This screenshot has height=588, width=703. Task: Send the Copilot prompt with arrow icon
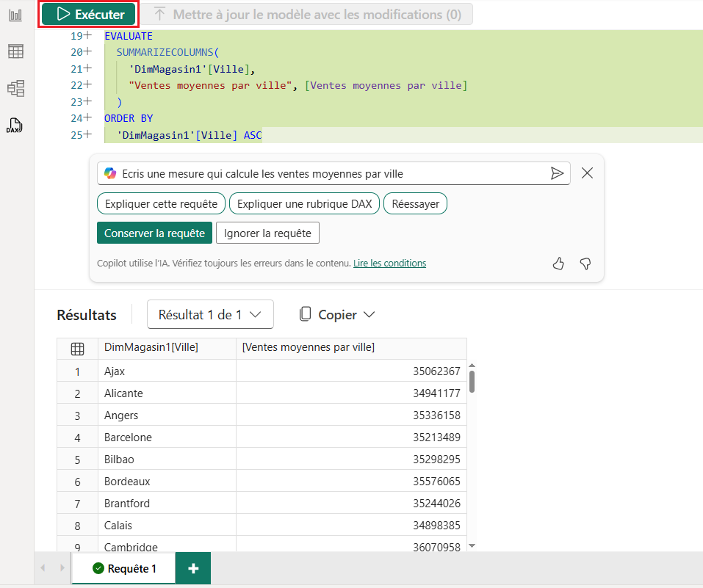click(558, 173)
